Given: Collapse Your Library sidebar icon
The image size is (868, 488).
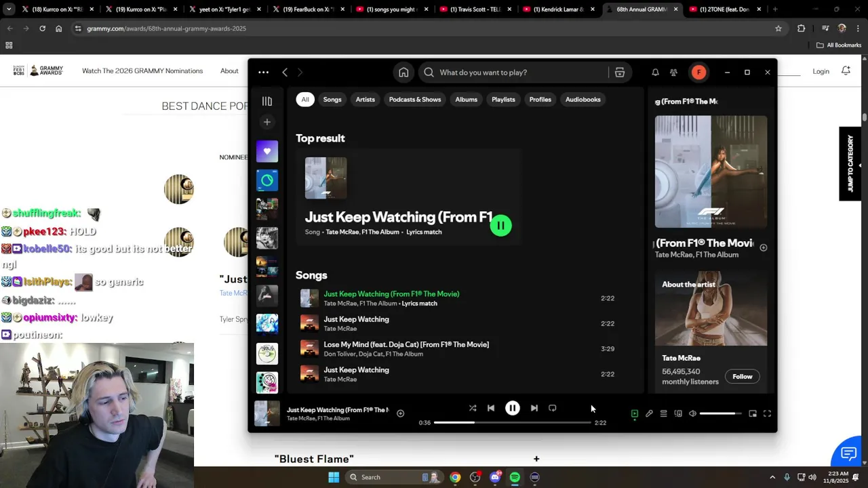Looking at the screenshot, I should click(267, 101).
